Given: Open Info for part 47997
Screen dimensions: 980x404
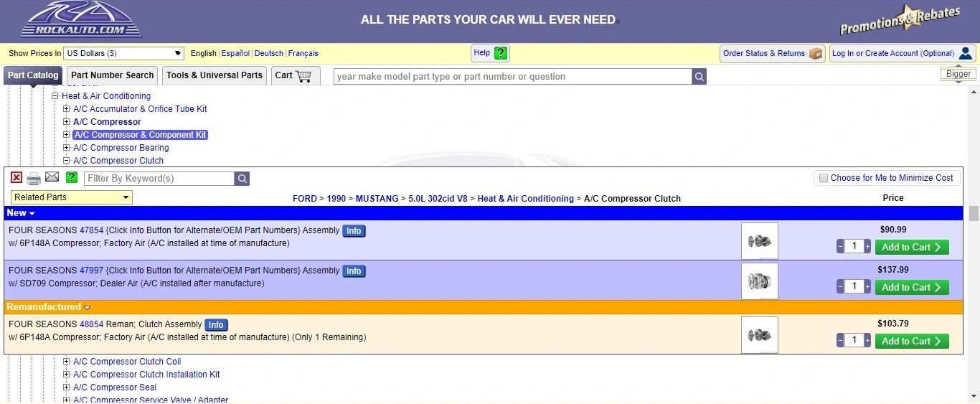Looking at the screenshot, I should (x=354, y=271).
